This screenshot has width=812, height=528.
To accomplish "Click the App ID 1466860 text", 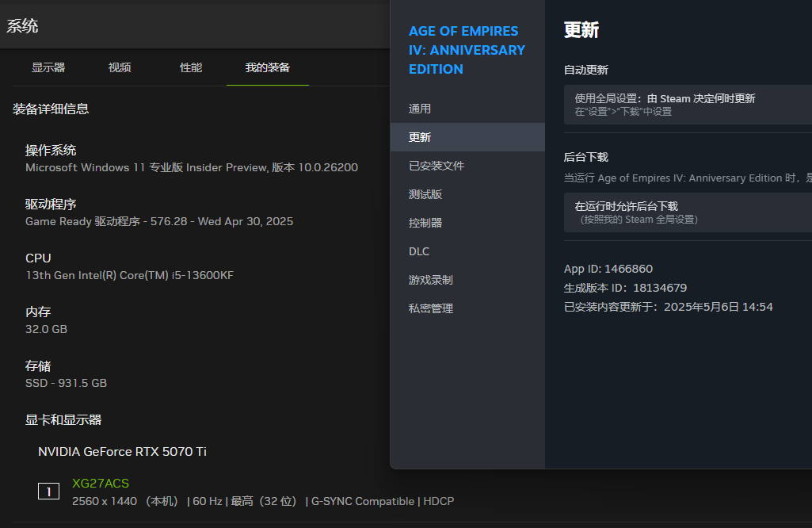I will click(608, 269).
